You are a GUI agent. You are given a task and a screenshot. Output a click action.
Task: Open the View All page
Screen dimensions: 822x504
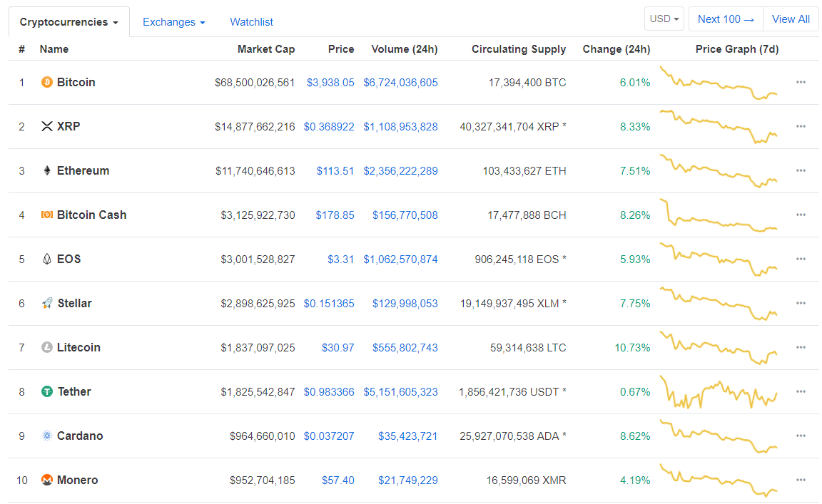[791, 19]
